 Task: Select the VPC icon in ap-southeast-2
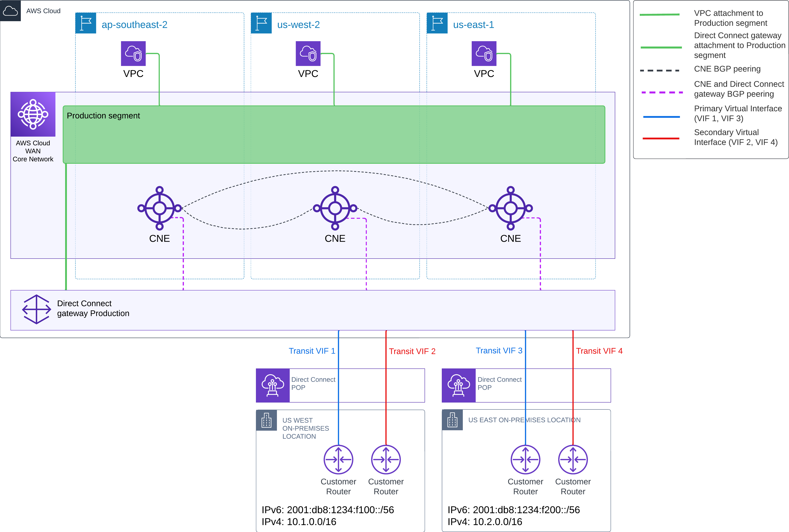(x=133, y=54)
